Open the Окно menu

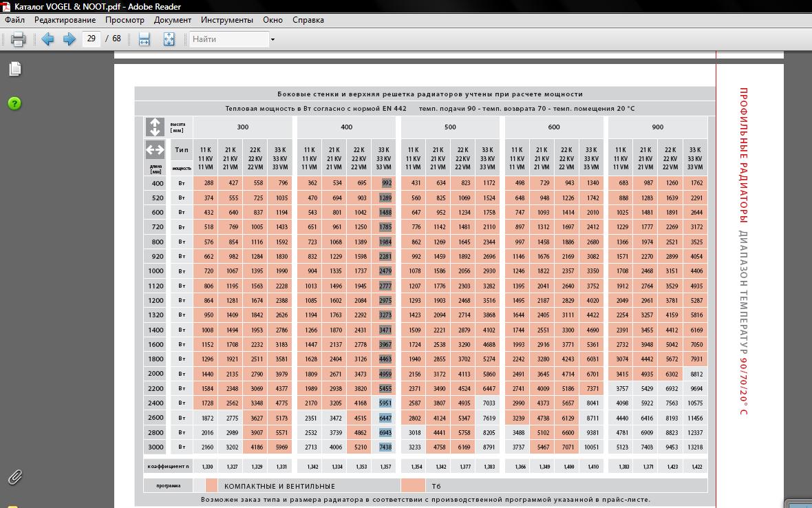[273, 20]
